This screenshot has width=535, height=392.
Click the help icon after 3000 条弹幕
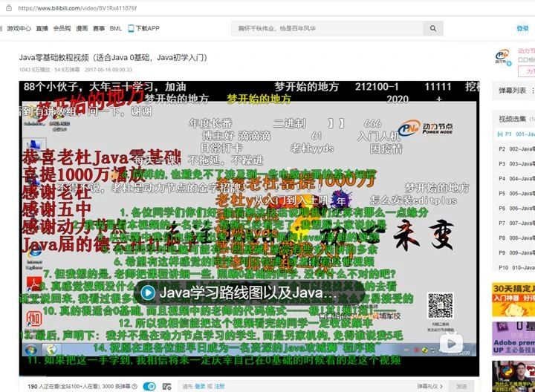tap(134, 387)
